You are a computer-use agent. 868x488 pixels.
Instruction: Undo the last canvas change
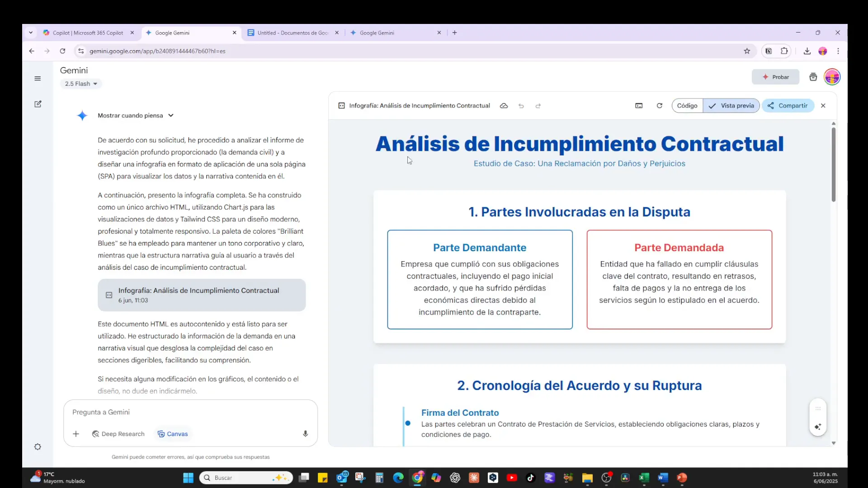click(x=521, y=105)
